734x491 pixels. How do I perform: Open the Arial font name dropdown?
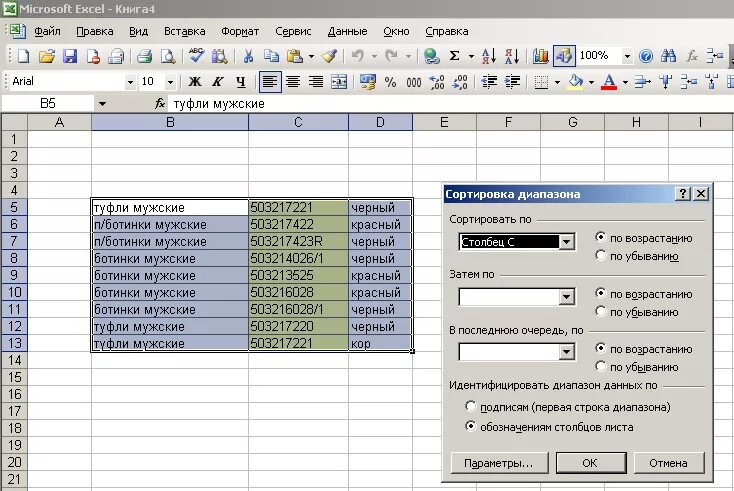click(x=130, y=82)
